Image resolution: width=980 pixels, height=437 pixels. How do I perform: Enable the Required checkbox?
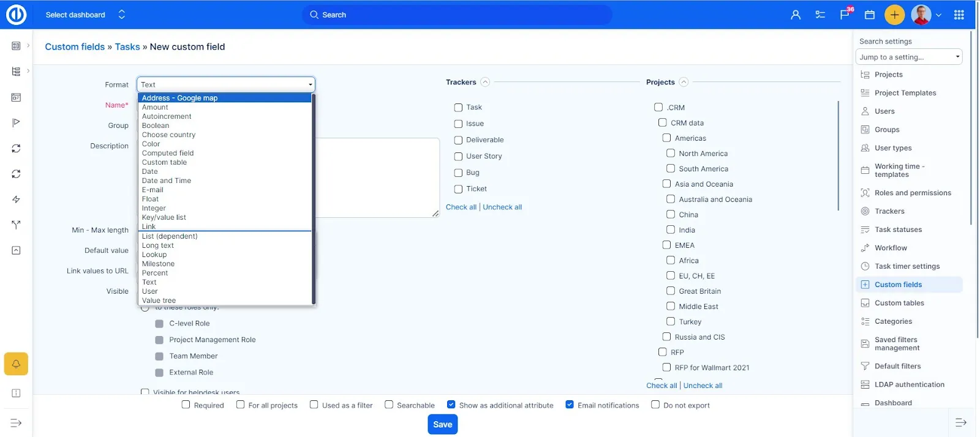tap(186, 405)
